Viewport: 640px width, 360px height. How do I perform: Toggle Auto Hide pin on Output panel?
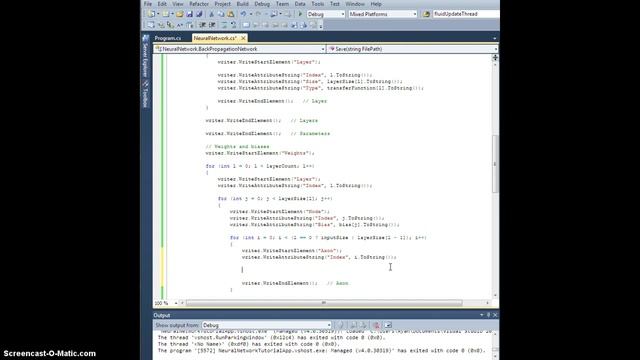pyautogui.click(x=489, y=315)
